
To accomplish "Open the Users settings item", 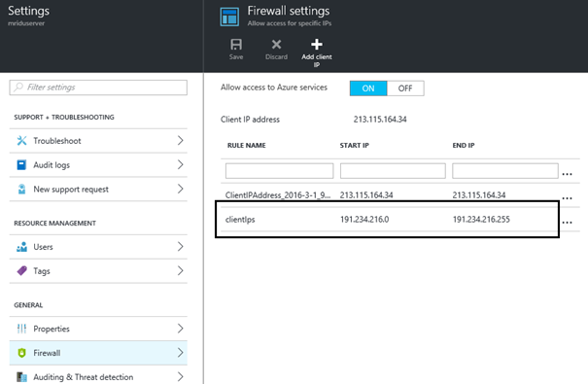I will click(x=98, y=247).
